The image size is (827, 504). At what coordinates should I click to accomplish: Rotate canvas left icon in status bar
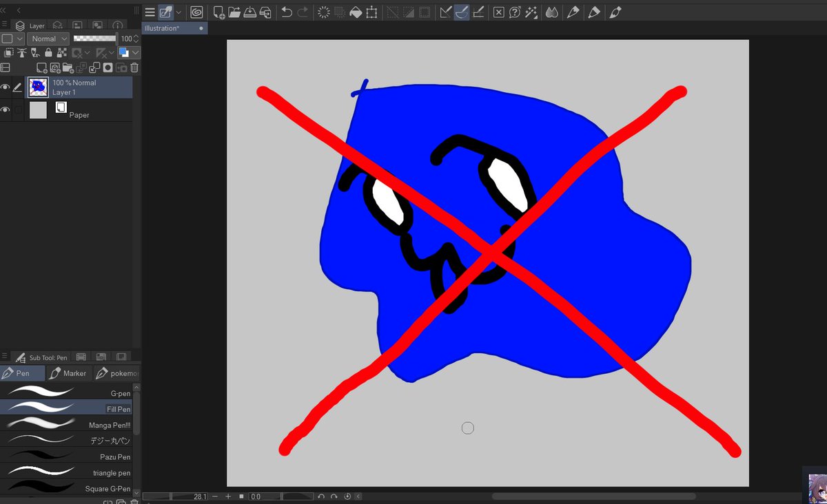coord(321,496)
